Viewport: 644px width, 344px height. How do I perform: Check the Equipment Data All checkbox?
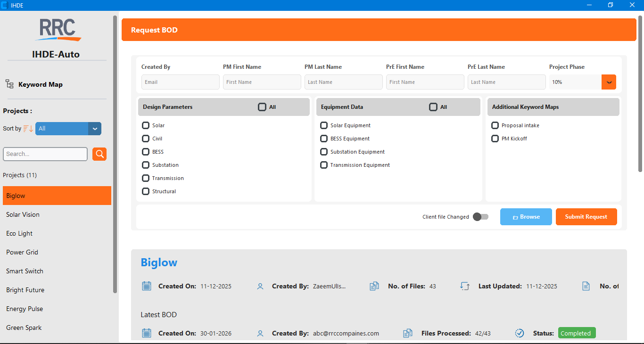click(433, 107)
